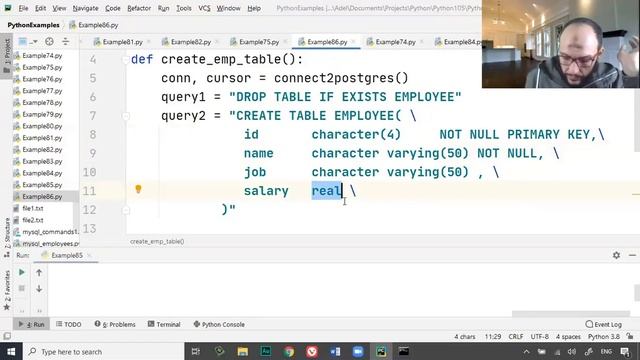Select Example85.py in project tree

point(42,185)
